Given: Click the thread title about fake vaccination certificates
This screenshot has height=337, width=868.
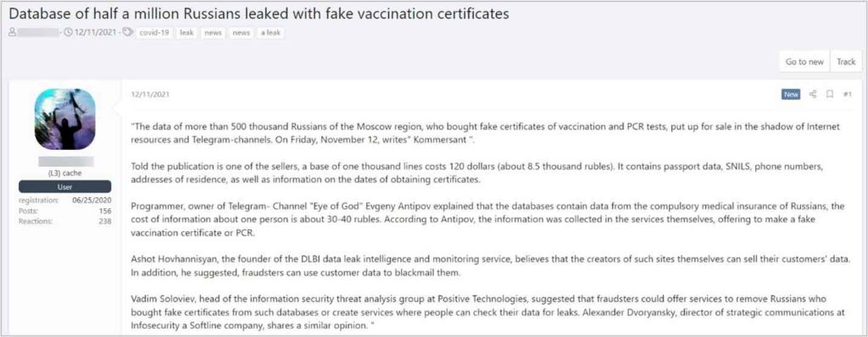Looking at the screenshot, I should pyautogui.click(x=259, y=14).
